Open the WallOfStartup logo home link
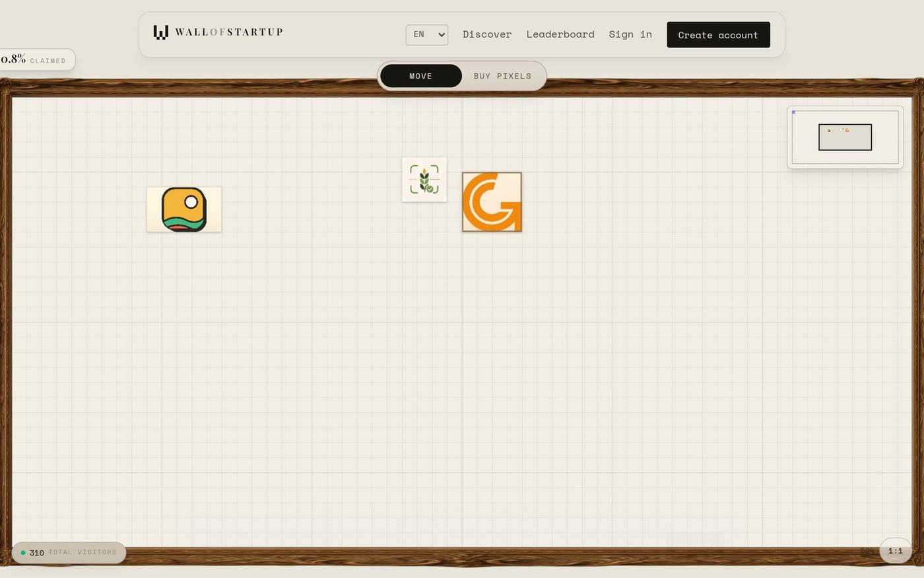The height and width of the screenshot is (578, 924). pos(218,32)
